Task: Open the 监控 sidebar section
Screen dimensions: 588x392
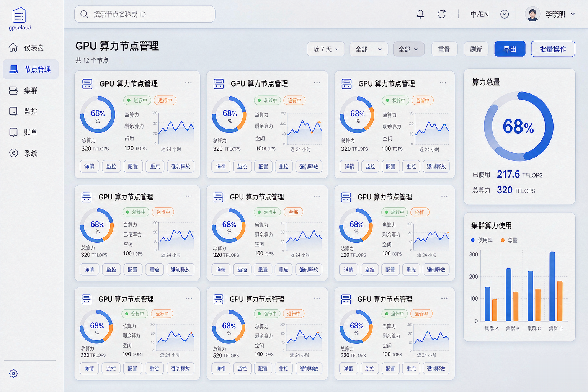Action: (31, 111)
